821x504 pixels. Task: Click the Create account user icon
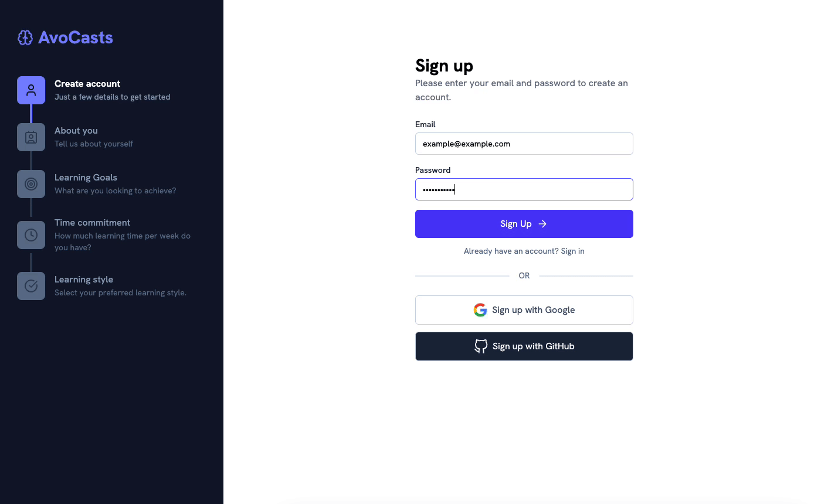(x=31, y=90)
